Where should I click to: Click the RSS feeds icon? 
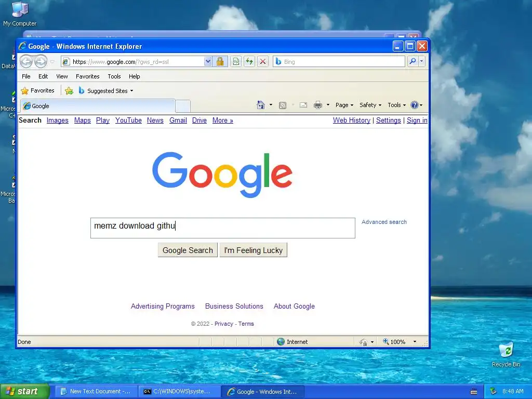[x=282, y=105]
